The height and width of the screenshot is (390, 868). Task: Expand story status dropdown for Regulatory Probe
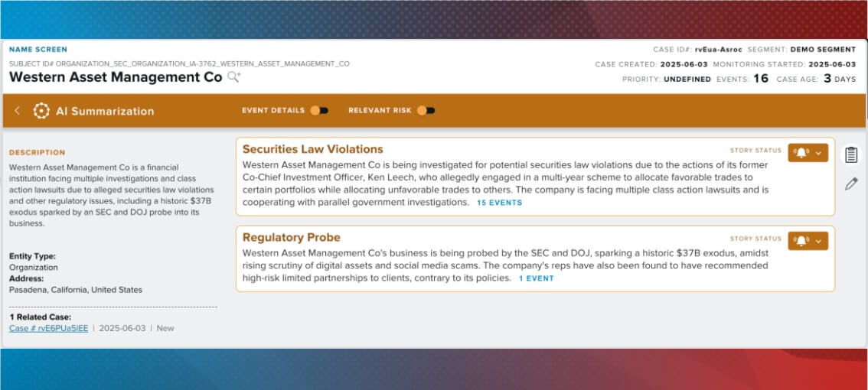818,241
